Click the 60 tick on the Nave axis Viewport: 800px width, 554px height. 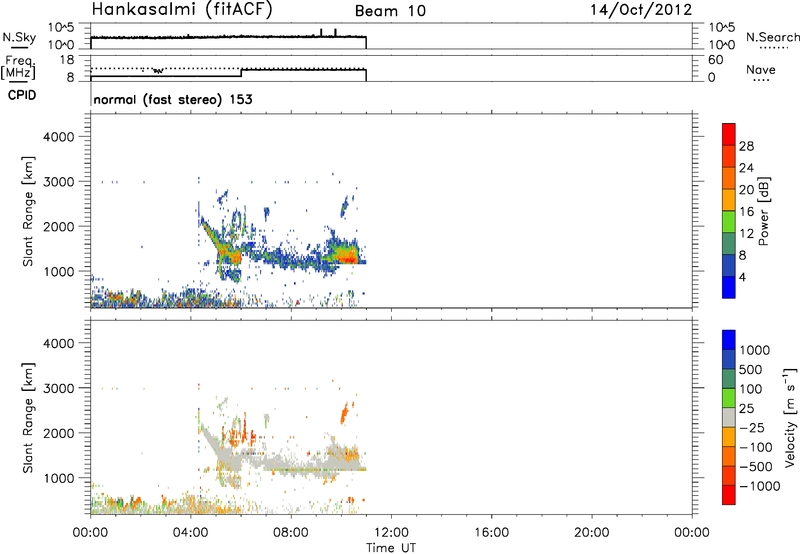tap(715, 60)
